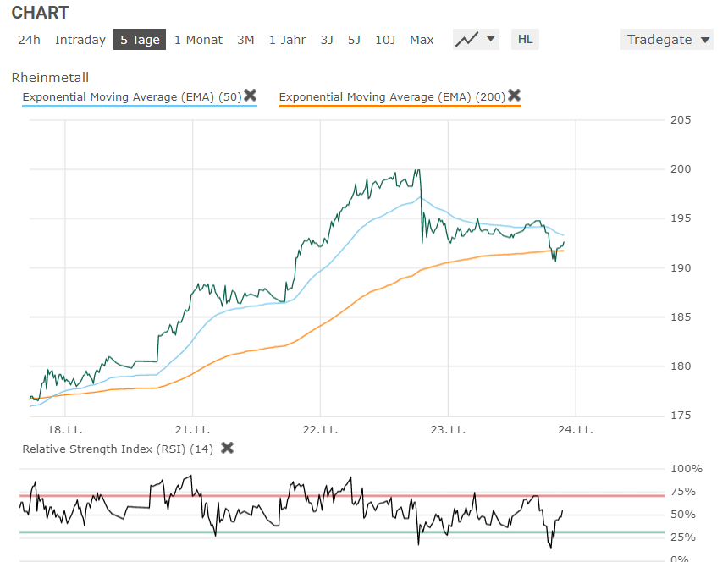The width and height of the screenshot is (728, 562).
Task: Remove the EMA (200) indicator
Action: coord(514,96)
